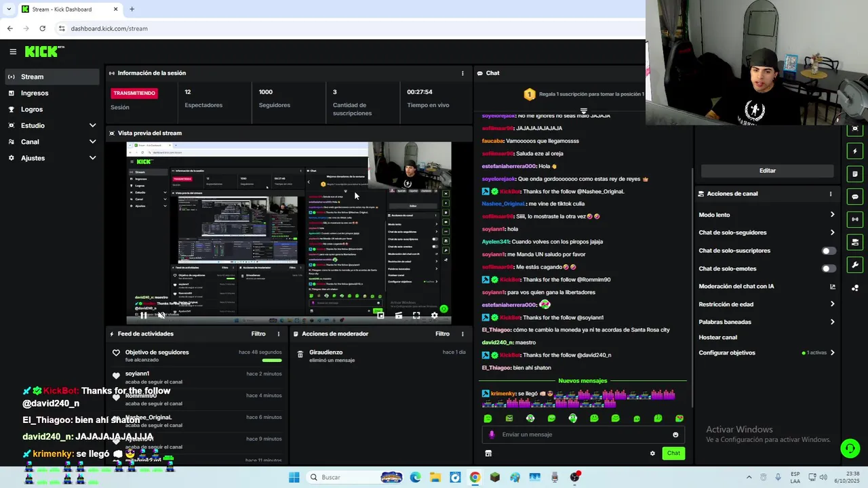Click the stream preview video
Viewport: 868px width, 488px height.
tap(288, 233)
